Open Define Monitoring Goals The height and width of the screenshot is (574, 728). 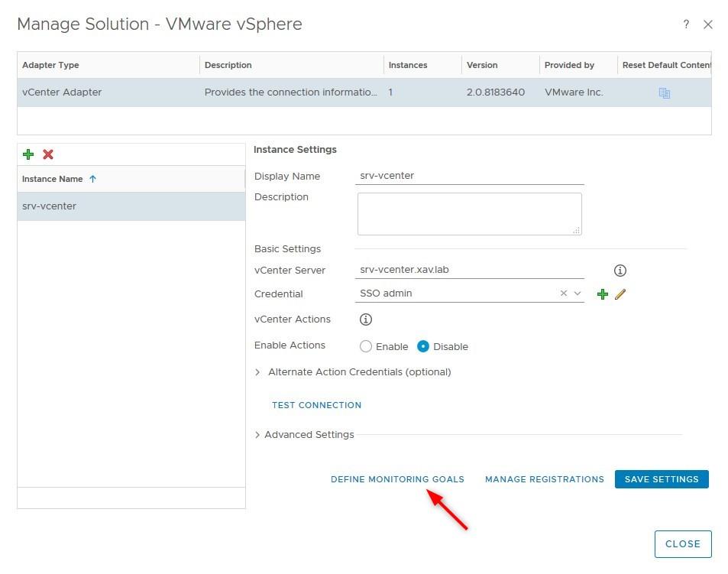397,479
